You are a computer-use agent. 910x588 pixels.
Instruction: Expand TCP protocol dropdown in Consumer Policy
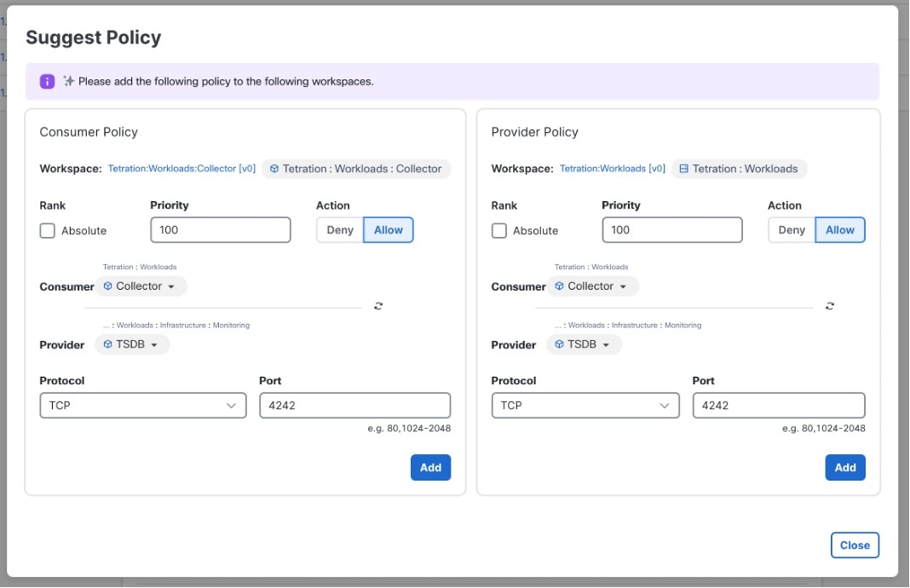(x=142, y=406)
